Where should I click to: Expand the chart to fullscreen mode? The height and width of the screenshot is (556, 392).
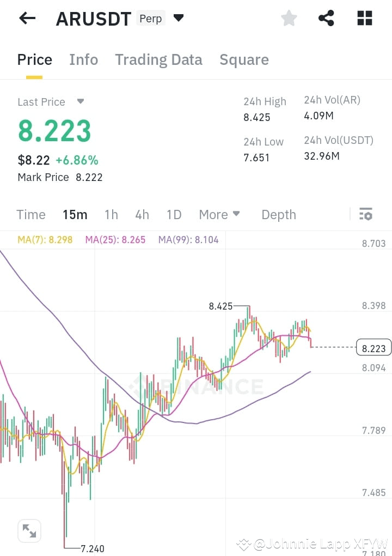click(x=29, y=530)
